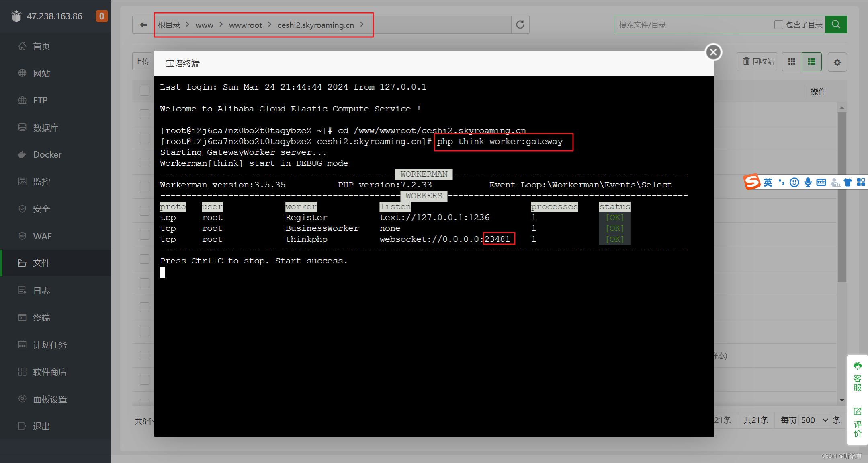Toggle the first file row checkbox
The height and width of the screenshot is (463, 868).
(x=145, y=114)
